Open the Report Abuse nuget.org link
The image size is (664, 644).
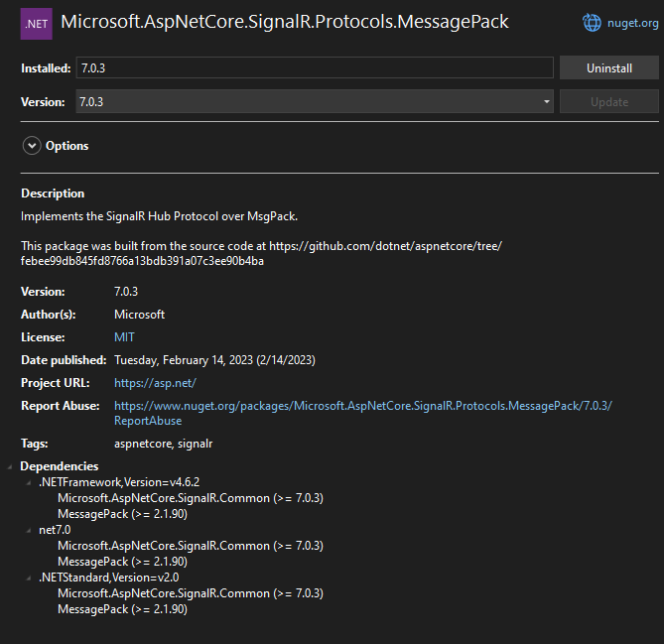(363, 413)
